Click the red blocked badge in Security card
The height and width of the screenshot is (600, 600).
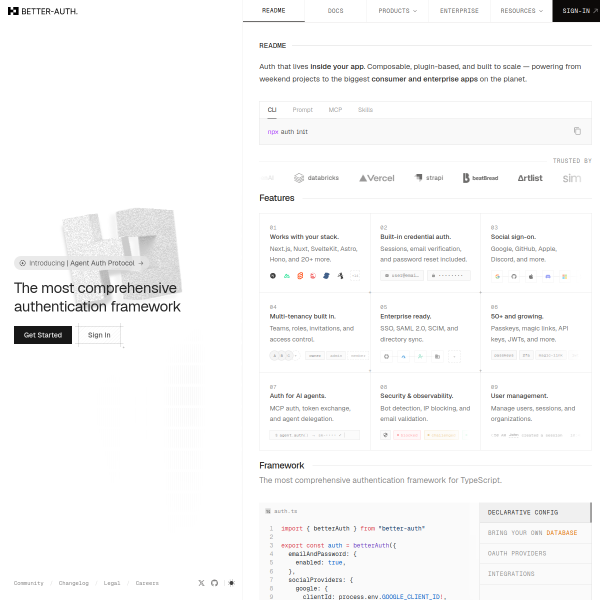(x=407, y=435)
